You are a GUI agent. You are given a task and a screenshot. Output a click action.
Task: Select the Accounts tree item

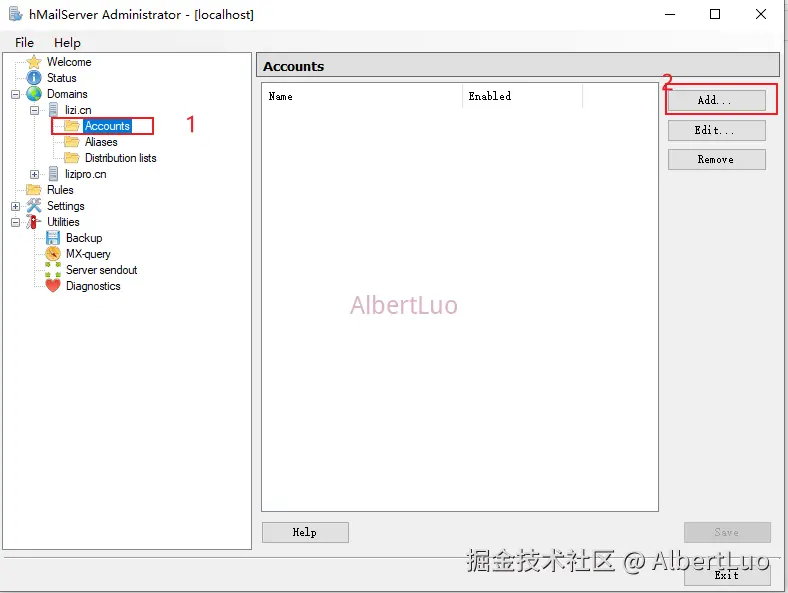(x=107, y=126)
